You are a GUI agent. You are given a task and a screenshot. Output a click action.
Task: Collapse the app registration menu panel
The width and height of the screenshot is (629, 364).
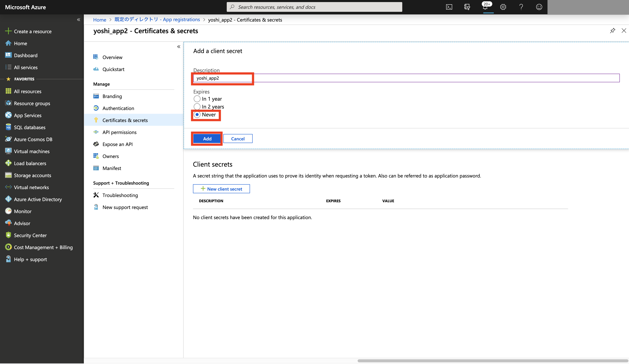click(x=179, y=47)
